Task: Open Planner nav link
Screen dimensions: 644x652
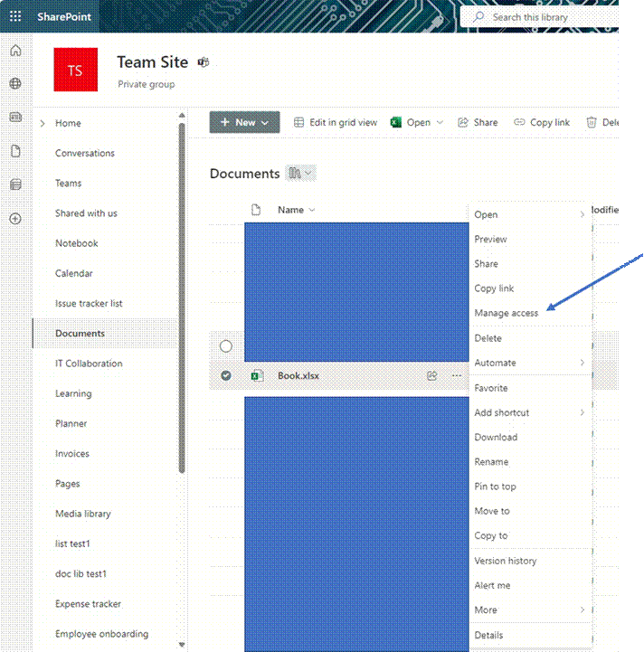Action: [71, 423]
